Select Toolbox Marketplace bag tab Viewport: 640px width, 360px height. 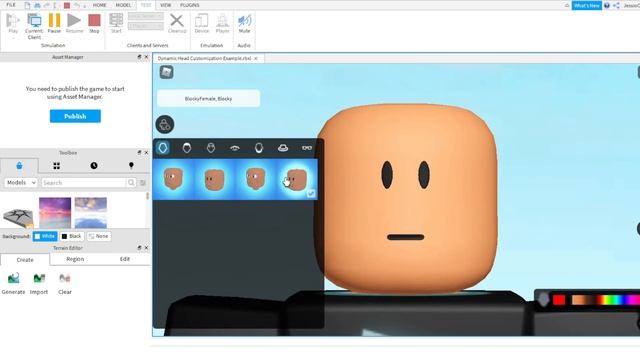coord(19,165)
